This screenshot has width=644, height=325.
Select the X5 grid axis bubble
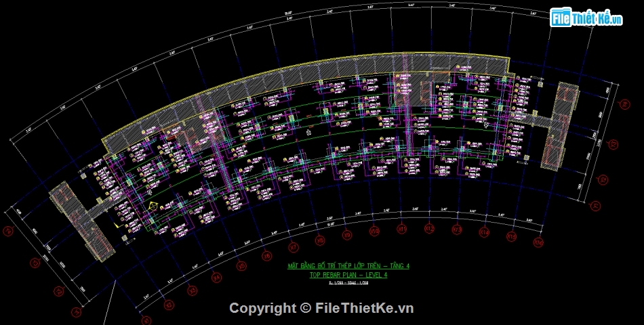click(241, 266)
